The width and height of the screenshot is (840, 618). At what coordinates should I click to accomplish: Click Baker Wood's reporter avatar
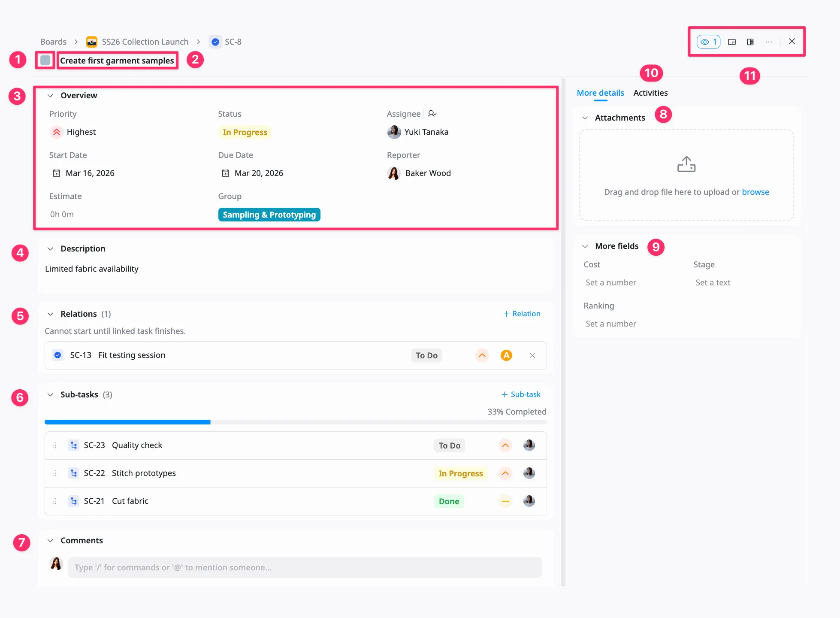tap(394, 173)
